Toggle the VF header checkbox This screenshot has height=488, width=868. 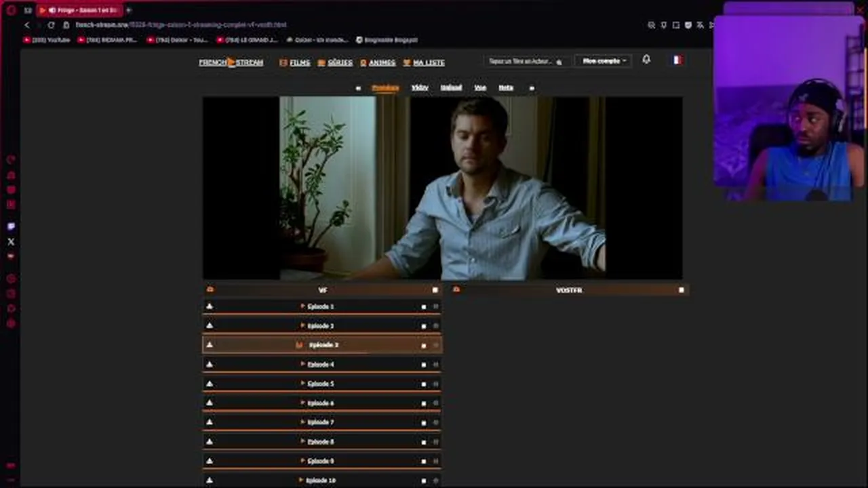(x=435, y=290)
